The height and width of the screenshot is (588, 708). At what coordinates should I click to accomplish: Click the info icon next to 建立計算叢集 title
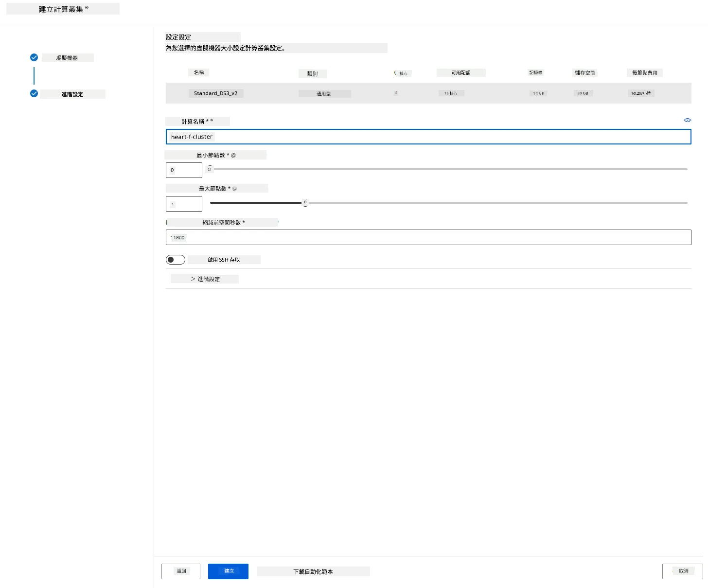(x=87, y=8)
